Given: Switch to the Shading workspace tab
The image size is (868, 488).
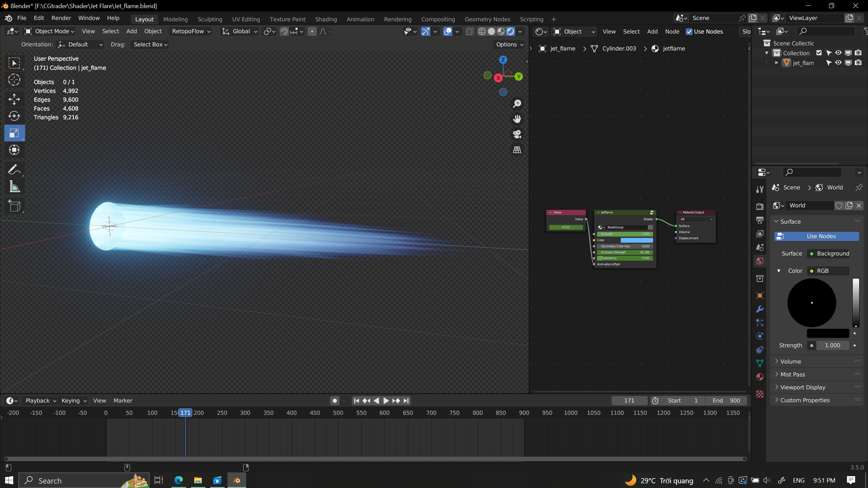Looking at the screenshot, I should [325, 19].
